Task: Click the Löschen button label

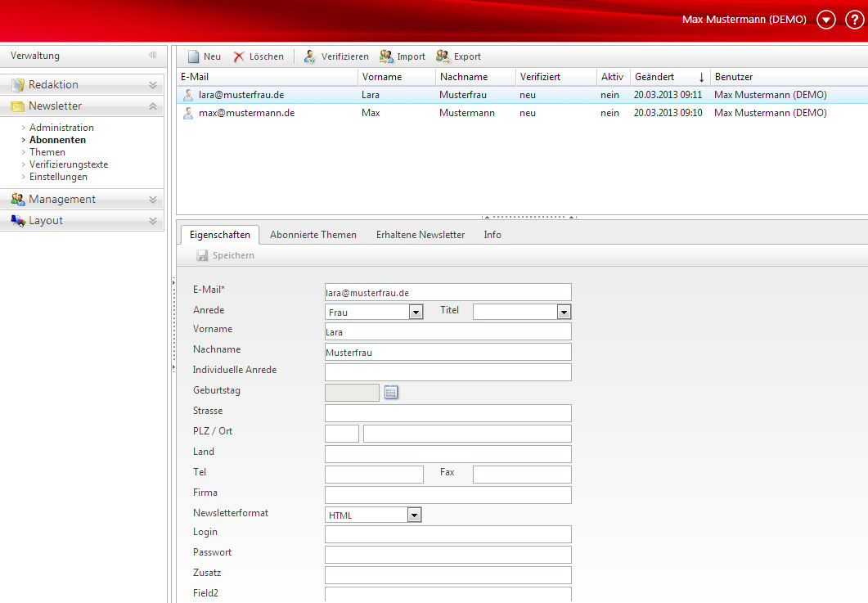Action: 266,56
